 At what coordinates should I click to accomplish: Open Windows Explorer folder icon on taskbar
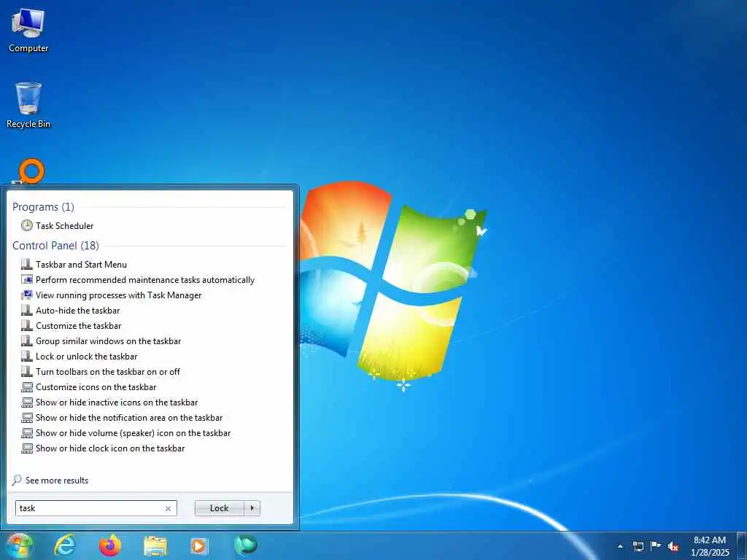[x=155, y=546]
